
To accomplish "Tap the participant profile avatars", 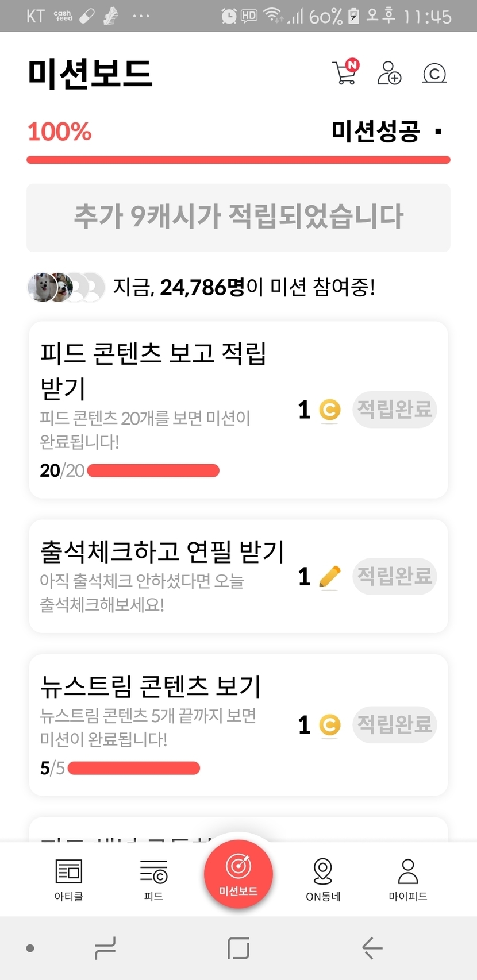I will click(x=66, y=287).
